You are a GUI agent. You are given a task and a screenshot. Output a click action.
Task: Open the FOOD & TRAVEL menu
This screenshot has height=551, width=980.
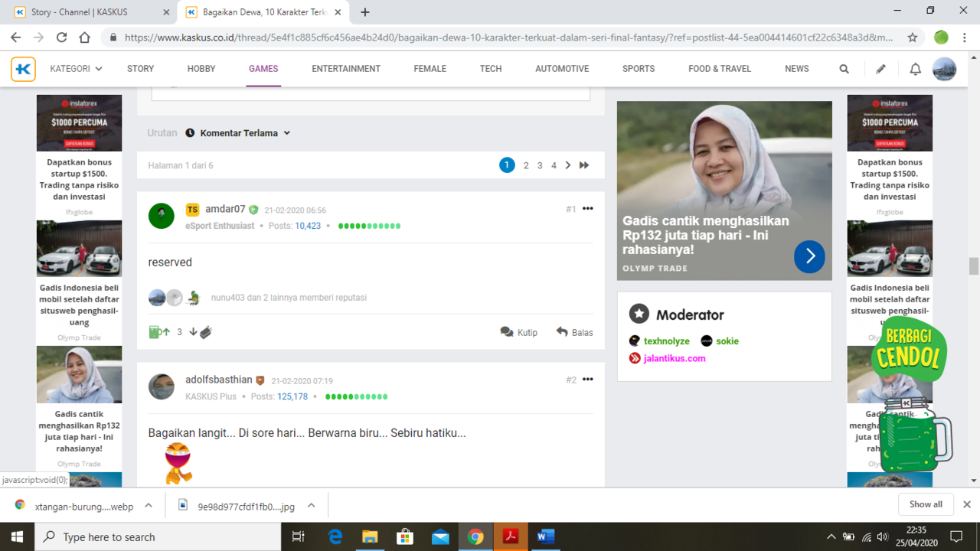coord(720,69)
